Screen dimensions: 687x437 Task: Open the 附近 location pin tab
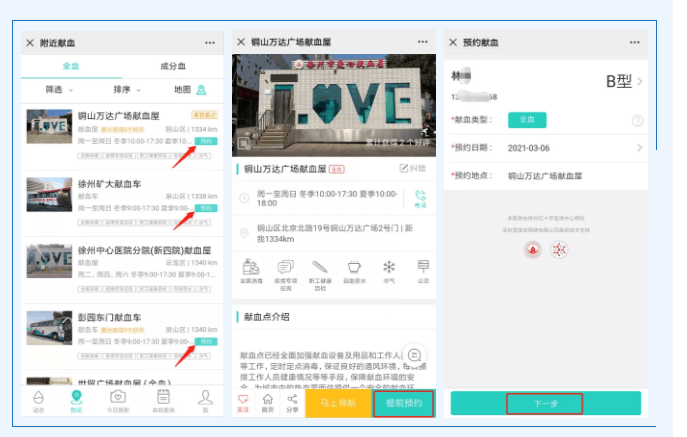pyautogui.click(x=76, y=401)
